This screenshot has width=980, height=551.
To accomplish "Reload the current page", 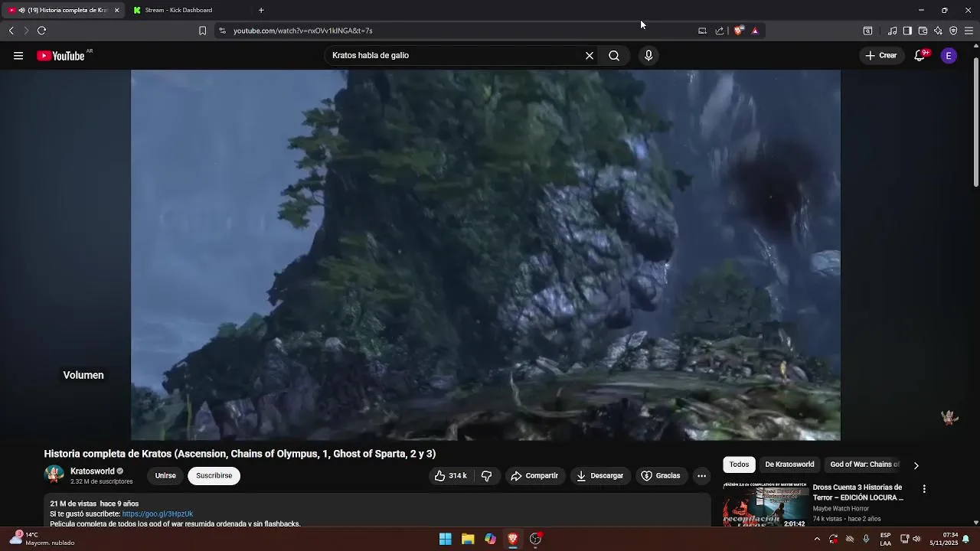I will 41,31.
